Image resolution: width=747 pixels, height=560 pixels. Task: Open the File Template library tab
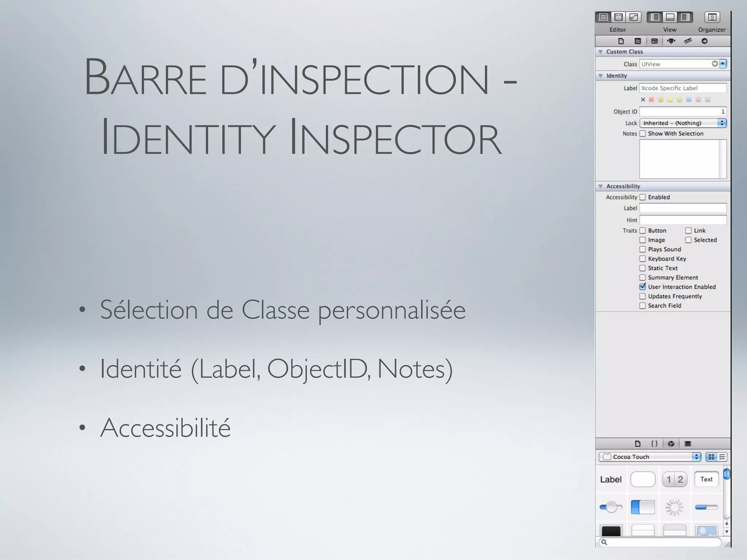pos(638,444)
